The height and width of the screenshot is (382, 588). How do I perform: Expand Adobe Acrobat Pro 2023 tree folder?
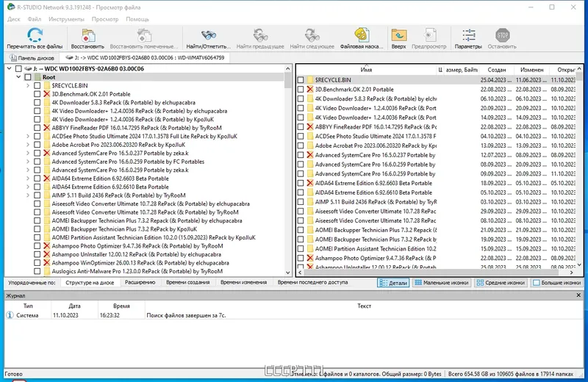click(x=28, y=145)
